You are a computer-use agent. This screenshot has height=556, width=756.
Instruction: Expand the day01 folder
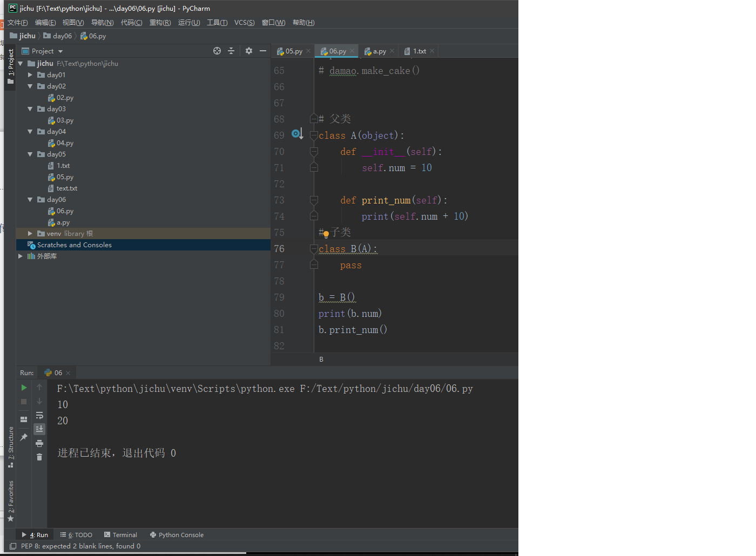click(x=30, y=75)
